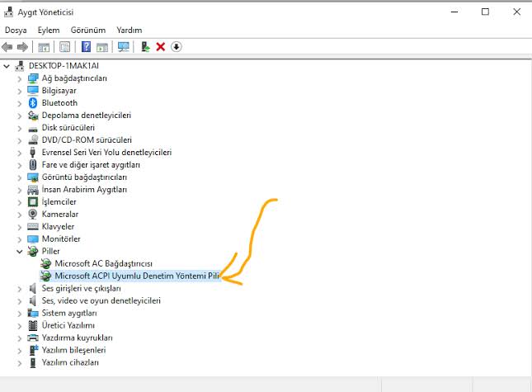This screenshot has width=532, height=392.
Task: Open the Properties toolbar icon
Action: click(65, 47)
